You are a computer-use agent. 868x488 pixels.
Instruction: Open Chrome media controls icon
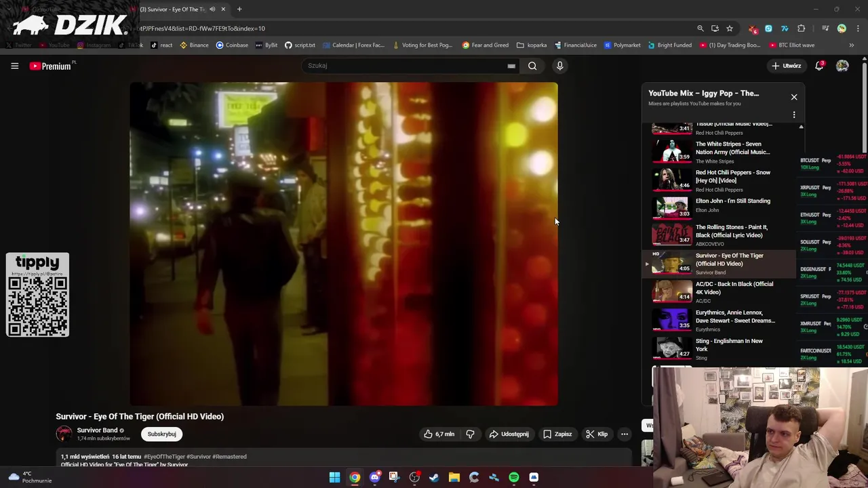825,28
